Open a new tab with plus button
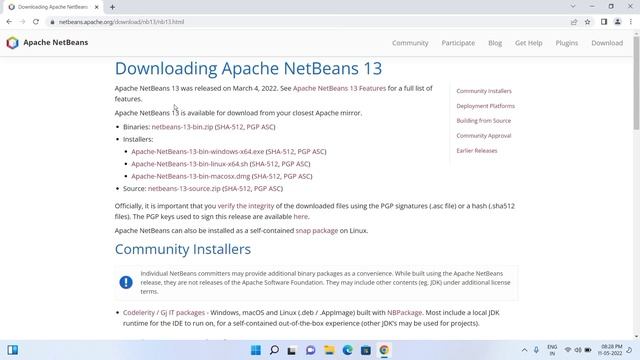 [112, 7]
